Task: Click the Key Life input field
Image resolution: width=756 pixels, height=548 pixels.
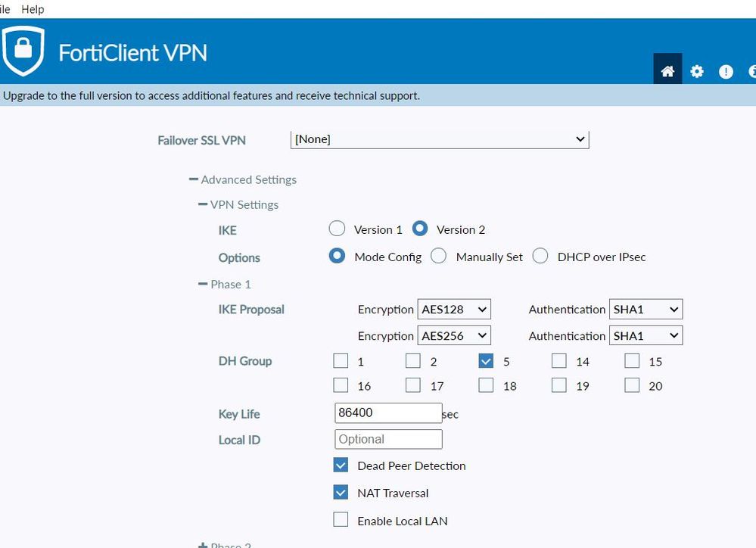Action: tap(387, 413)
